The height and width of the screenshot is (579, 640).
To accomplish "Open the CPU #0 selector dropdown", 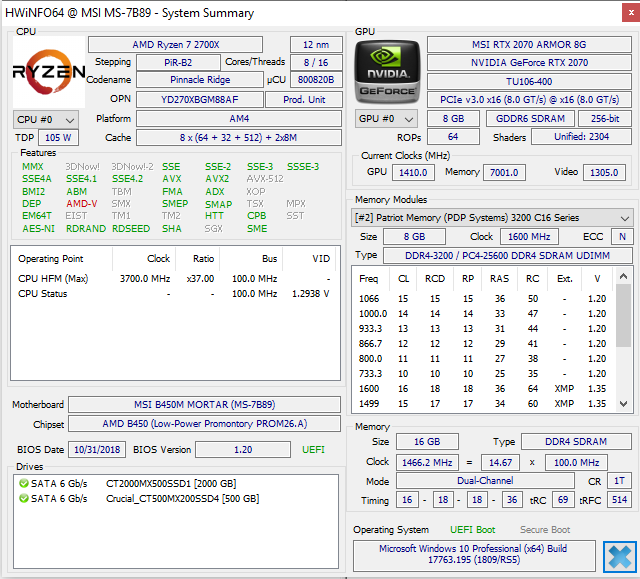I will 46,120.
